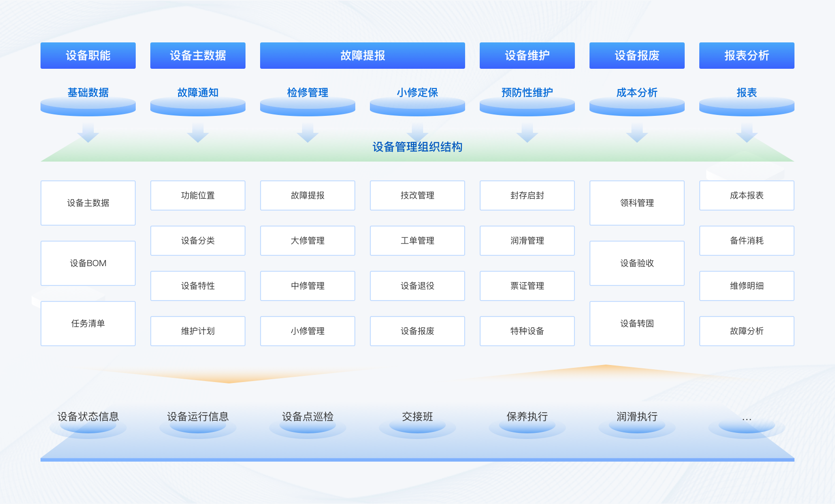The height and width of the screenshot is (504, 835).
Task: Select the 特种设备 box
Action: click(527, 331)
